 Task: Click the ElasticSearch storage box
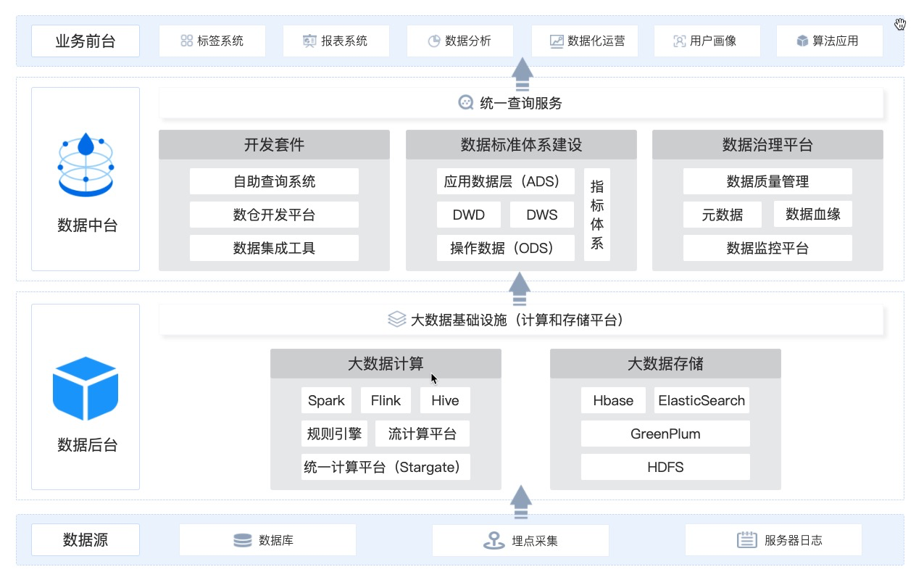tap(701, 401)
